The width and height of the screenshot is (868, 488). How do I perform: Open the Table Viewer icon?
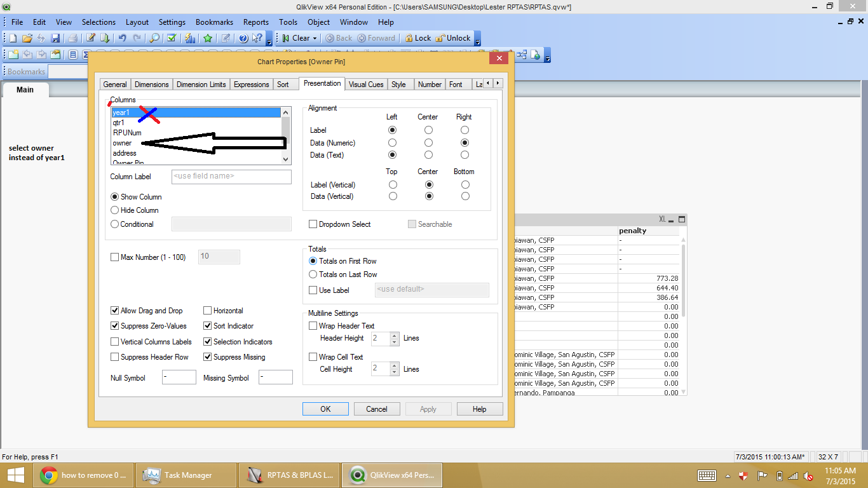[x=522, y=55]
